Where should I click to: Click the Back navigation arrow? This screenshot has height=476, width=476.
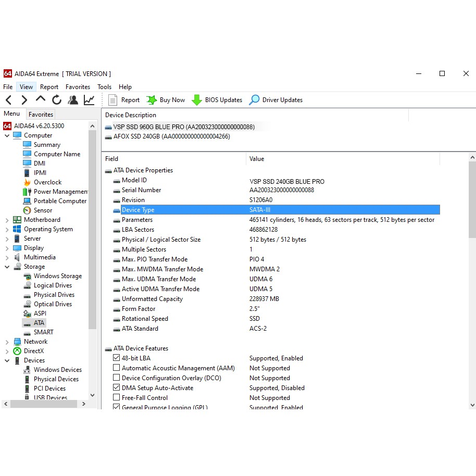click(x=8, y=100)
